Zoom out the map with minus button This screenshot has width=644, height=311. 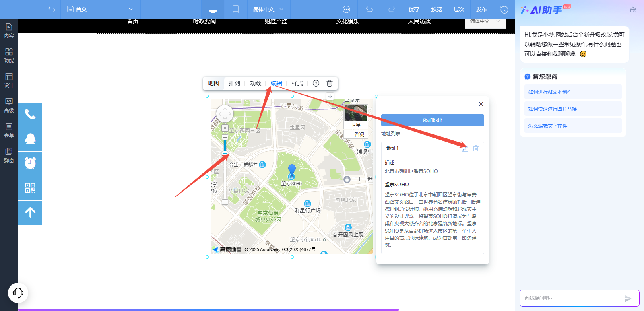coord(225,202)
